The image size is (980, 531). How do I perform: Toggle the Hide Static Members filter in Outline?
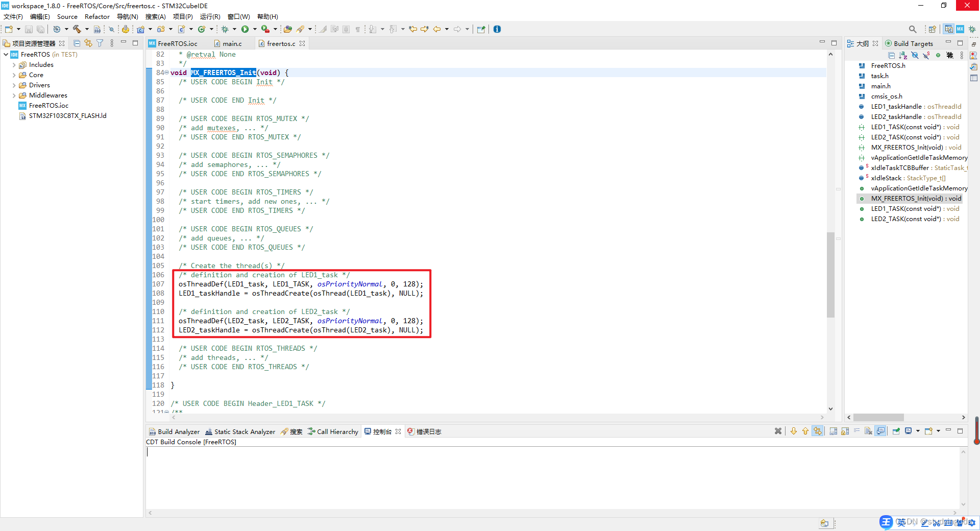[926, 55]
